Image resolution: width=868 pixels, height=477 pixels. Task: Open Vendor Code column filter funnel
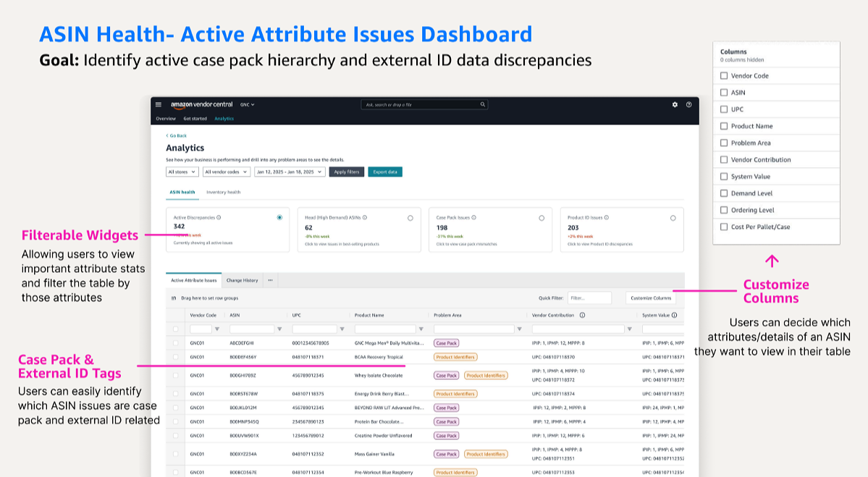click(x=217, y=329)
